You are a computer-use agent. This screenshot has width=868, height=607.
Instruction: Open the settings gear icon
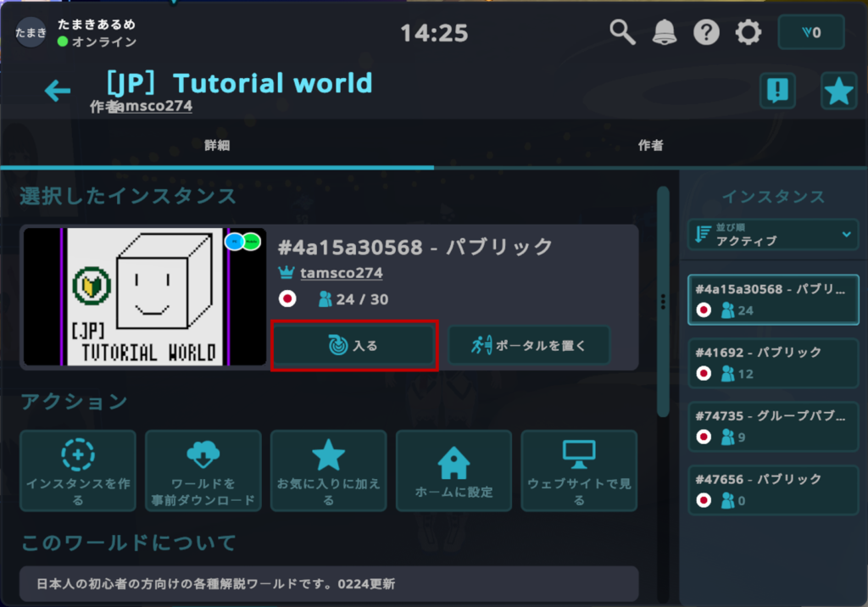pos(748,33)
